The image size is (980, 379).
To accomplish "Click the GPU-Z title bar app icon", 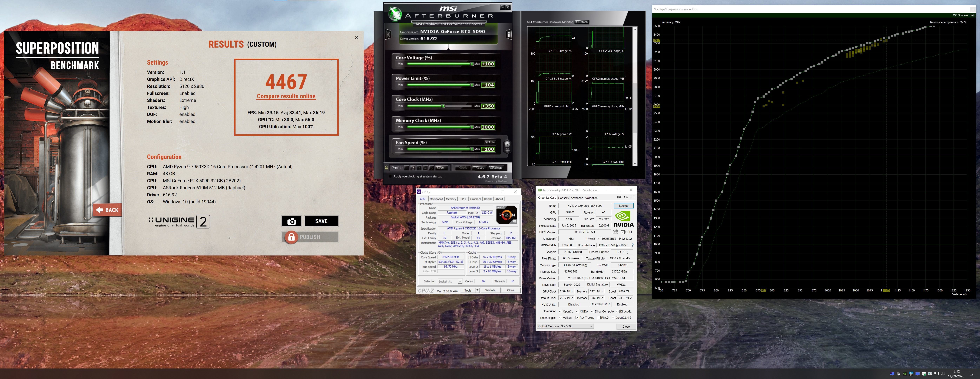I will [x=539, y=190].
